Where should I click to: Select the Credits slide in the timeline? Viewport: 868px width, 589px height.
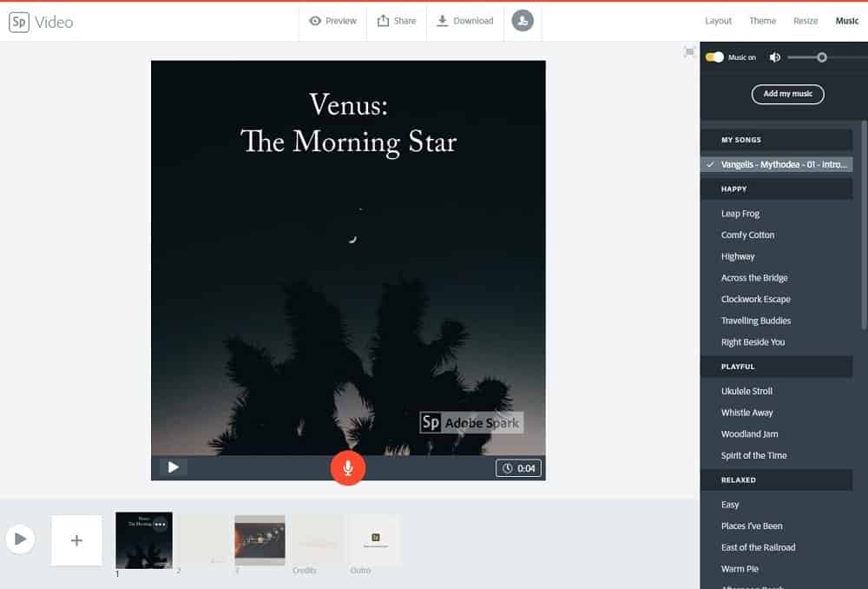[x=317, y=539]
